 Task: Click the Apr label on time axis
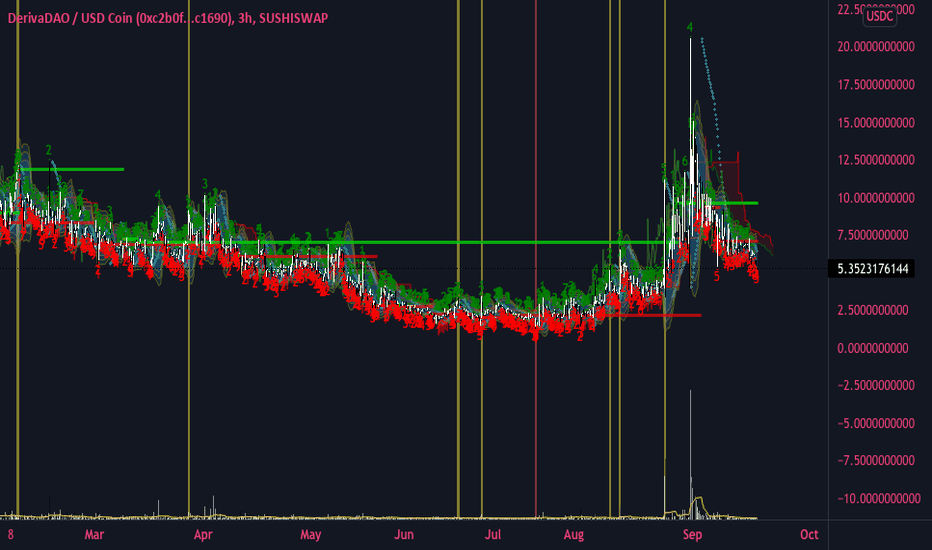203,535
